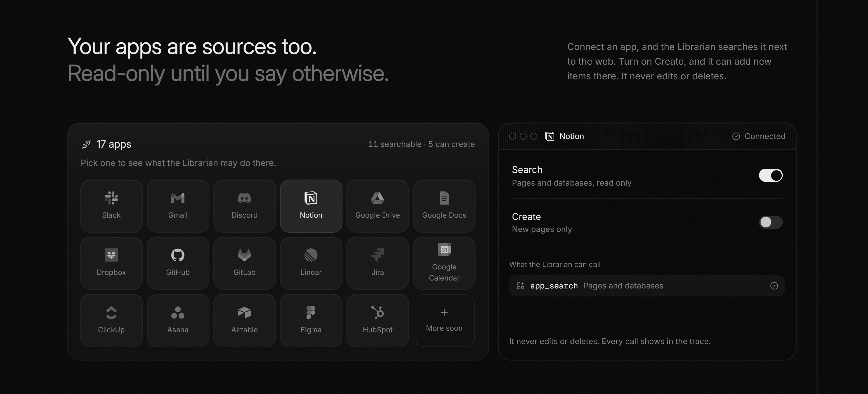Click 'What the Librarian can call' label
The height and width of the screenshot is (394, 868).
tap(555, 264)
